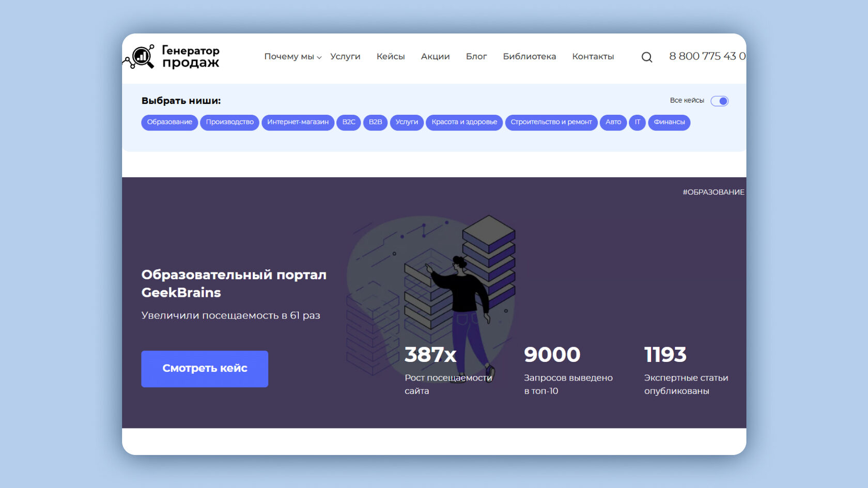Navigate to the Блог section
Image resolution: width=868 pixels, height=488 pixels.
tap(476, 56)
